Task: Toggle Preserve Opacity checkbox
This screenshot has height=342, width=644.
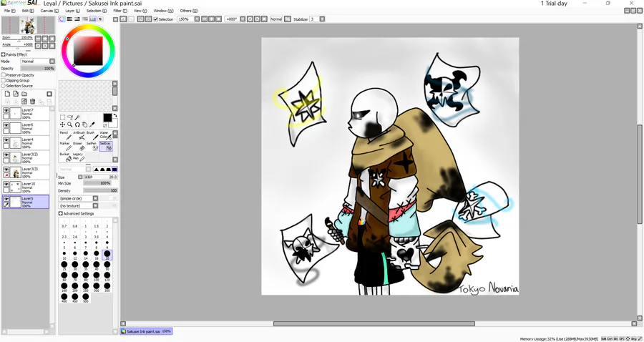Action: click(4, 75)
